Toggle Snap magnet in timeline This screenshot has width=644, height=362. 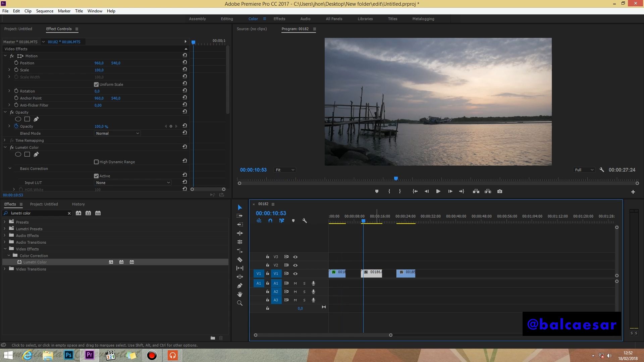coord(270,221)
